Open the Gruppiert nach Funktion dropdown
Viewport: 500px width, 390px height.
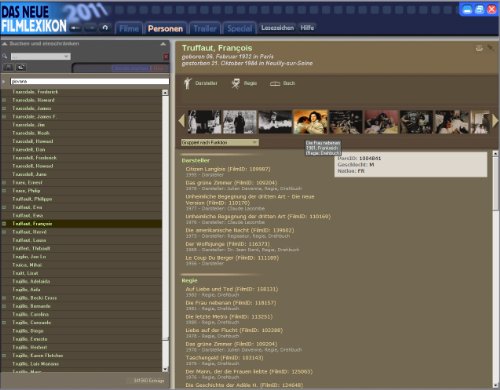(x=220, y=142)
